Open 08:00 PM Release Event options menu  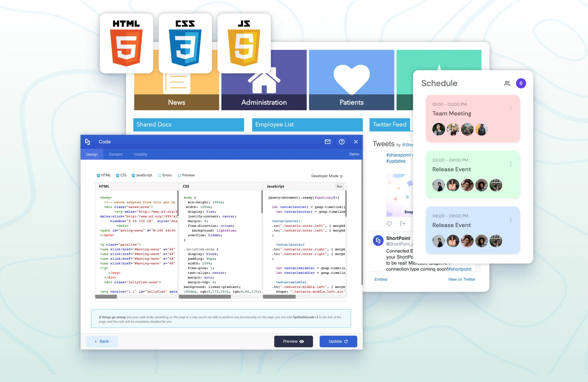(x=511, y=220)
